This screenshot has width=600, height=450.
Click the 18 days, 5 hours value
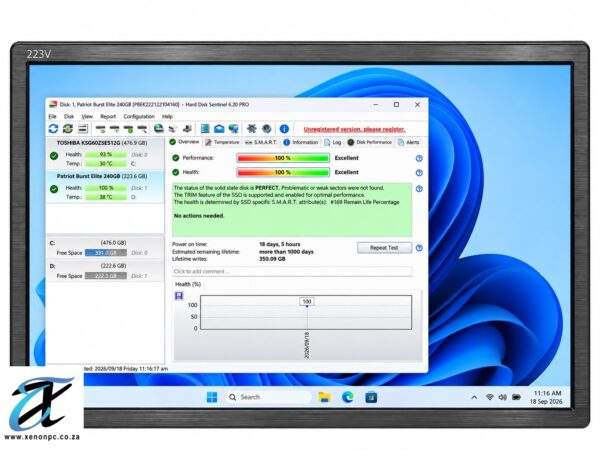pyautogui.click(x=280, y=244)
